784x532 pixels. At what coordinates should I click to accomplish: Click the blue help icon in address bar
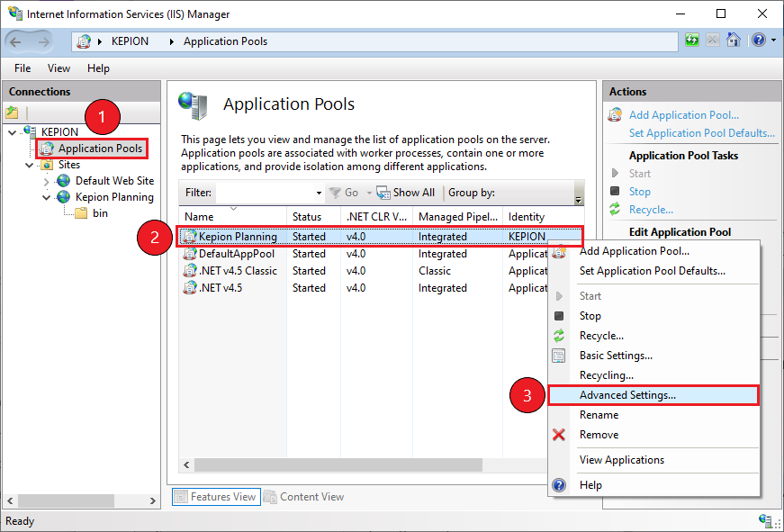tap(759, 40)
